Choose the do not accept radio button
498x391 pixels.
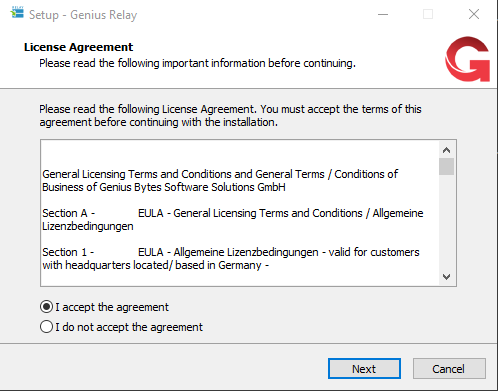(x=46, y=327)
